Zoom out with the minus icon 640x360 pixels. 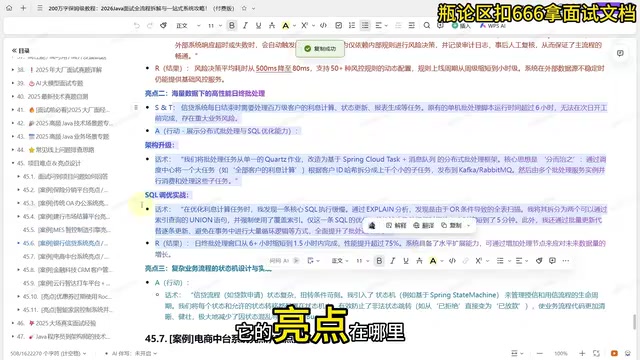coord(540,353)
